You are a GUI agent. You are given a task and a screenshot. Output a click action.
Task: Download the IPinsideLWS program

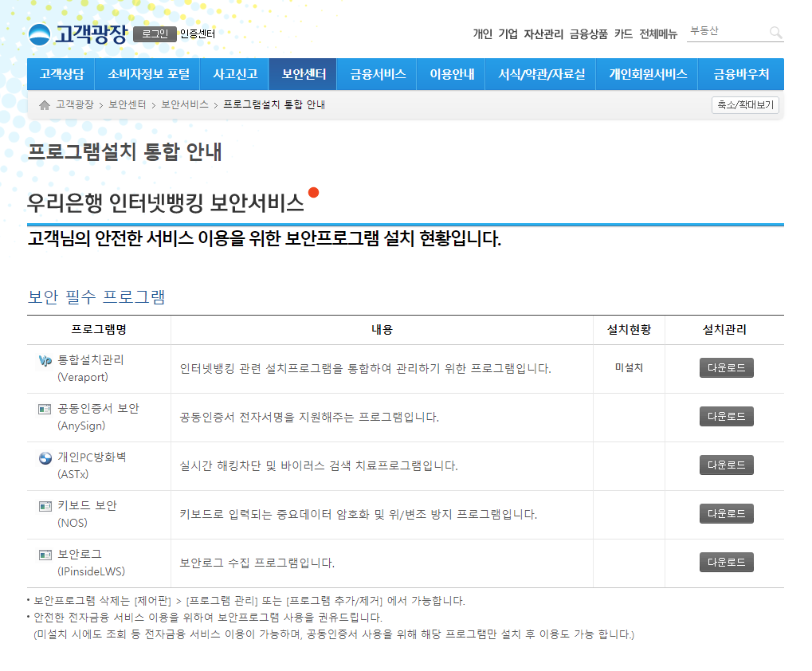(726, 563)
